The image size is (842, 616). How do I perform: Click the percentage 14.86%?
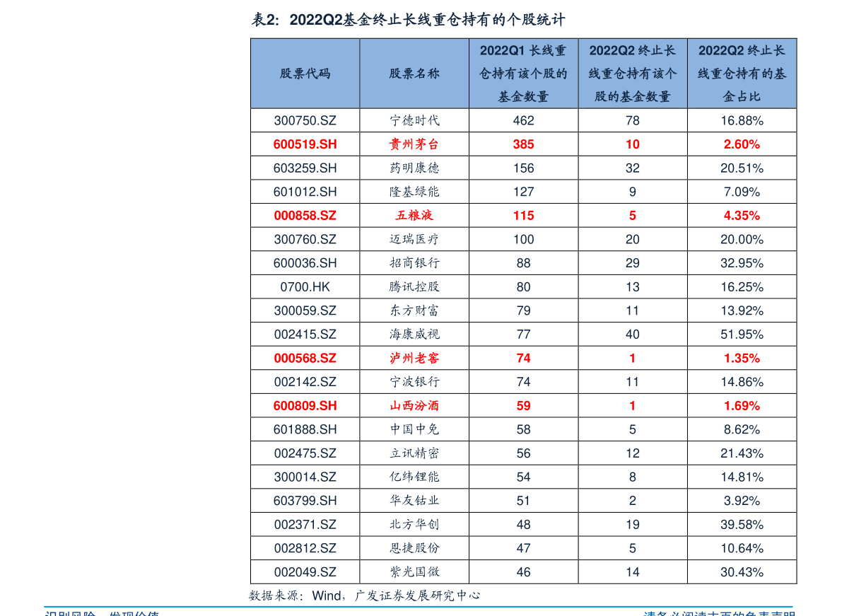(x=742, y=382)
